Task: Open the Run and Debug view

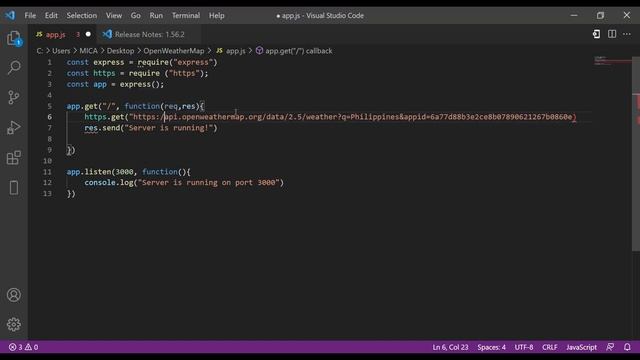Action: click(14, 128)
